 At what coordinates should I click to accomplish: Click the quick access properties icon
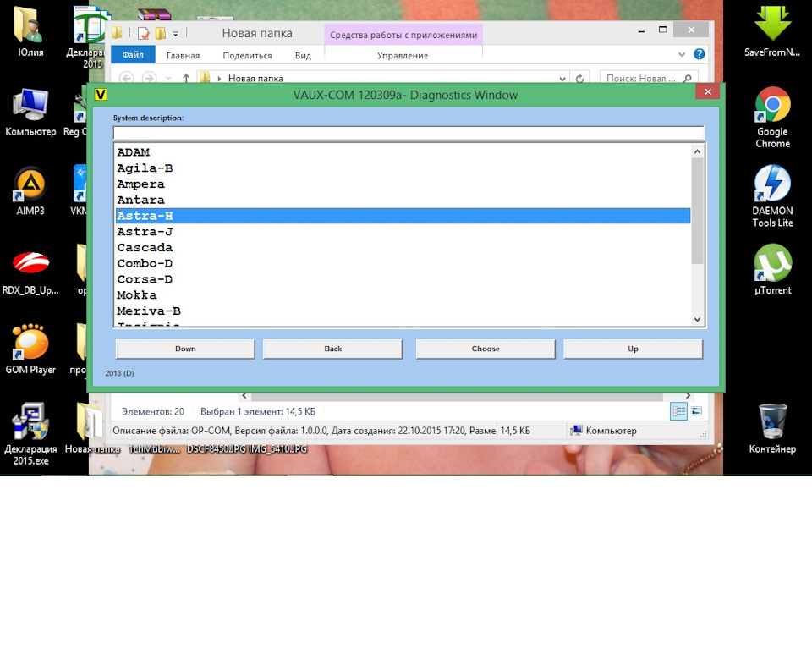[144, 34]
